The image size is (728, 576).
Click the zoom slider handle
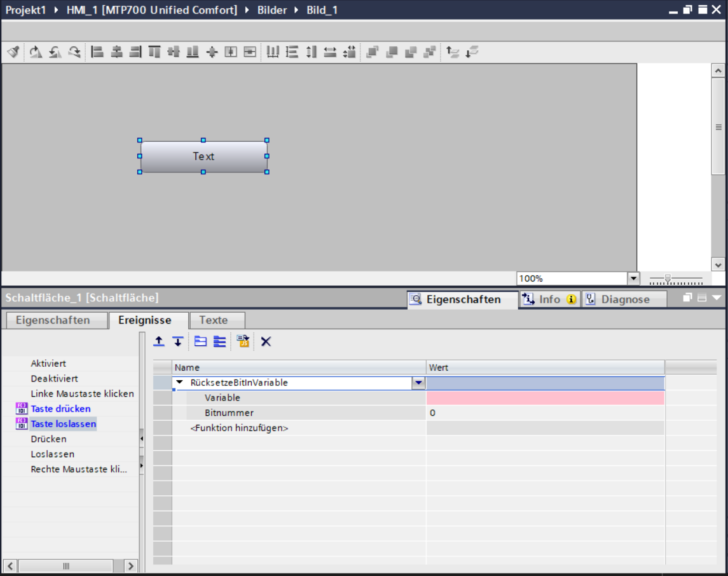coord(668,278)
